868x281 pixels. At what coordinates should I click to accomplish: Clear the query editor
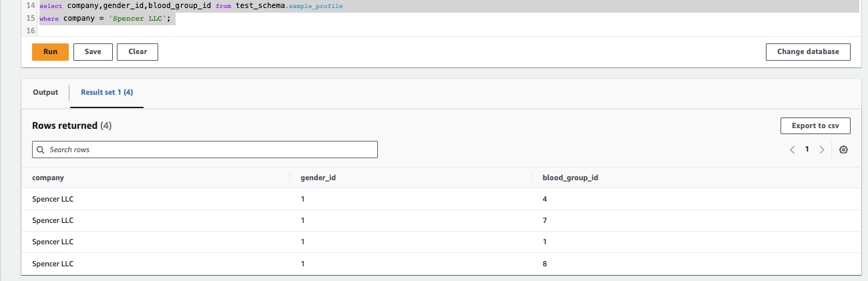pyautogui.click(x=138, y=52)
